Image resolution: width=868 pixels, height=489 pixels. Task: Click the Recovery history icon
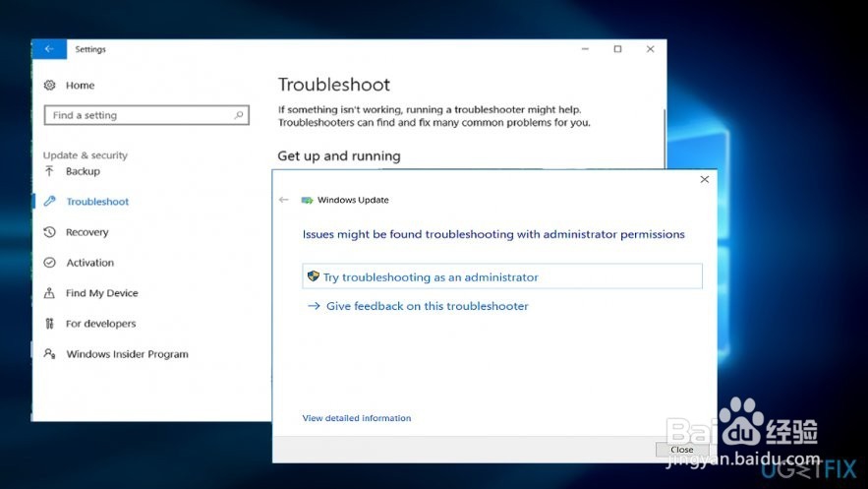(50, 231)
